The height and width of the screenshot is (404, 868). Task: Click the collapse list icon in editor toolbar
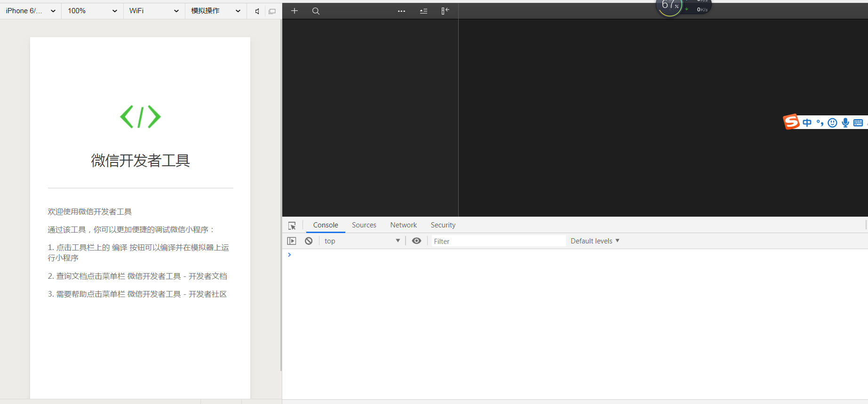click(x=423, y=11)
